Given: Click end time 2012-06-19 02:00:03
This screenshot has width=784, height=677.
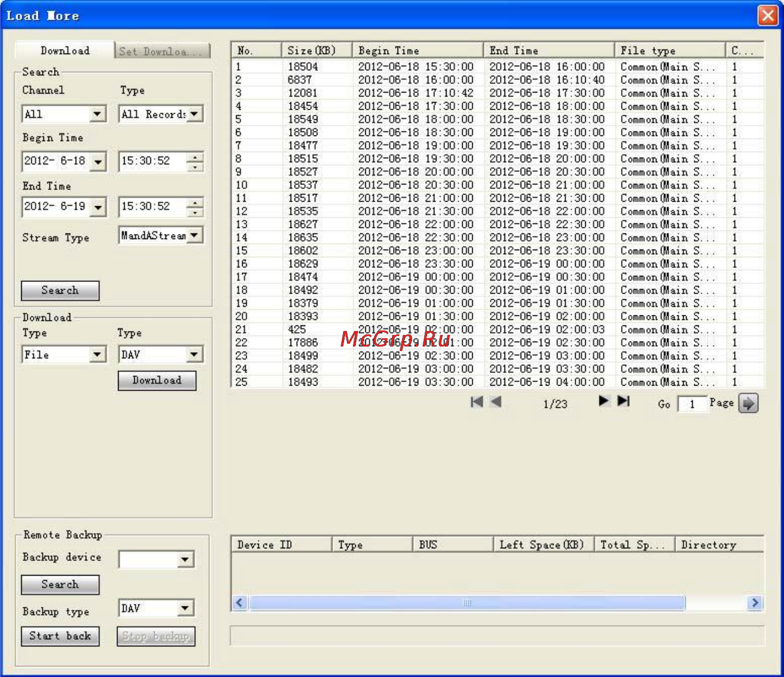Looking at the screenshot, I should (x=547, y=330).
